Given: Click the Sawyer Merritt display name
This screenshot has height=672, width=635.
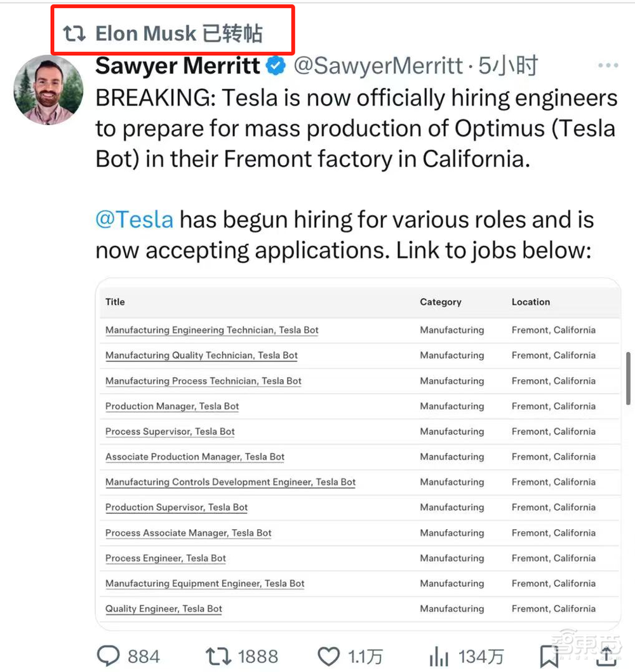Looking at the screenshot, I should pyautogui.click(x=178, y=66).
